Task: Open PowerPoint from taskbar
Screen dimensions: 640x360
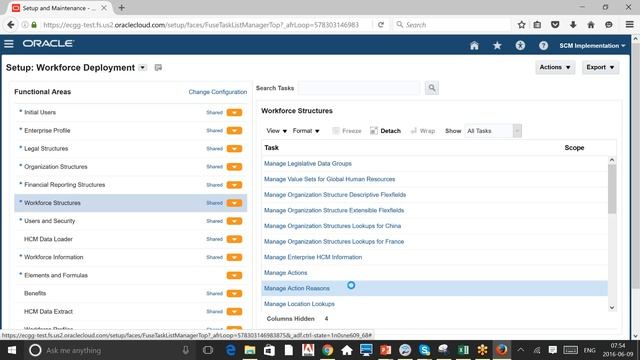Action: (385, 350)
